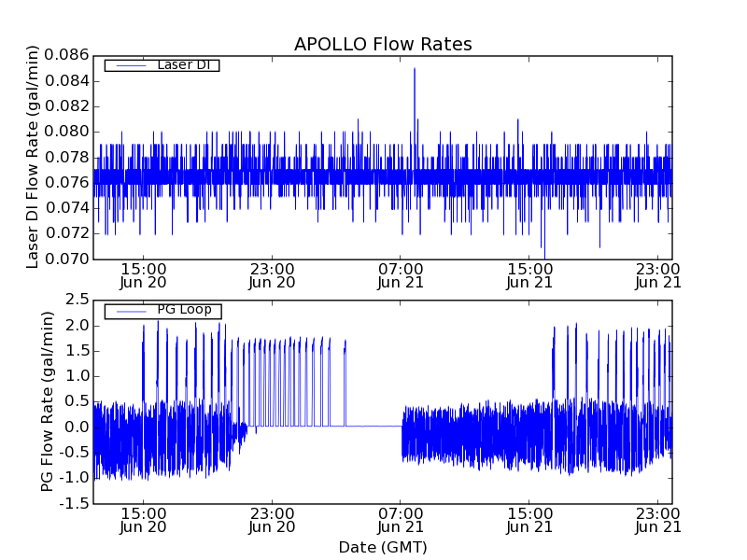This screenshot has width=747, height=560.
Task: Click the 0.072 tick label
Action: (66, 233)
